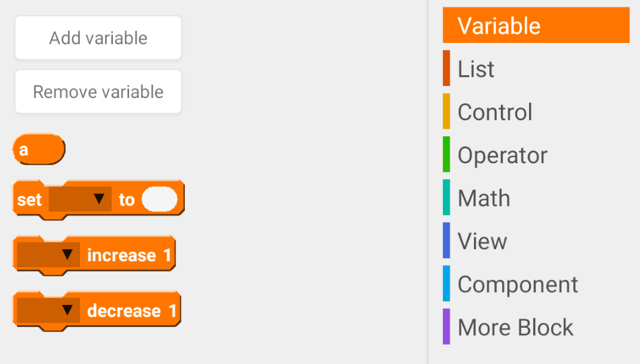The width and height of the screenshot is (640, 364).
Task: Click the 'set' label on the set block
Action: [29, 199]
